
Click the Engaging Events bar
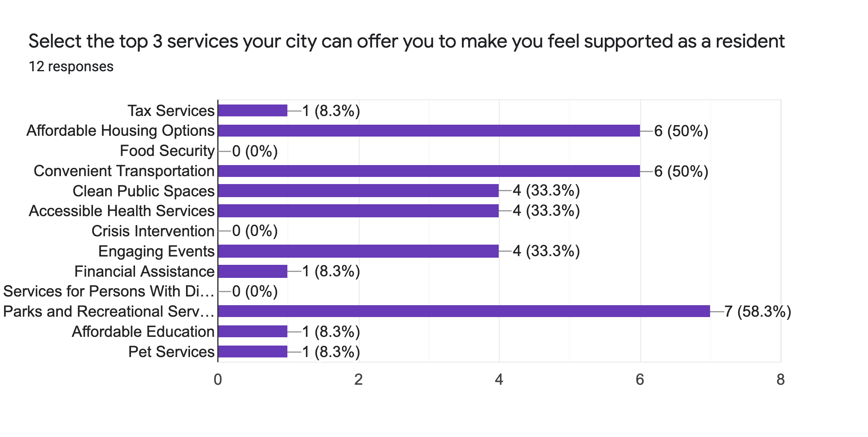[x=358, y=251]
